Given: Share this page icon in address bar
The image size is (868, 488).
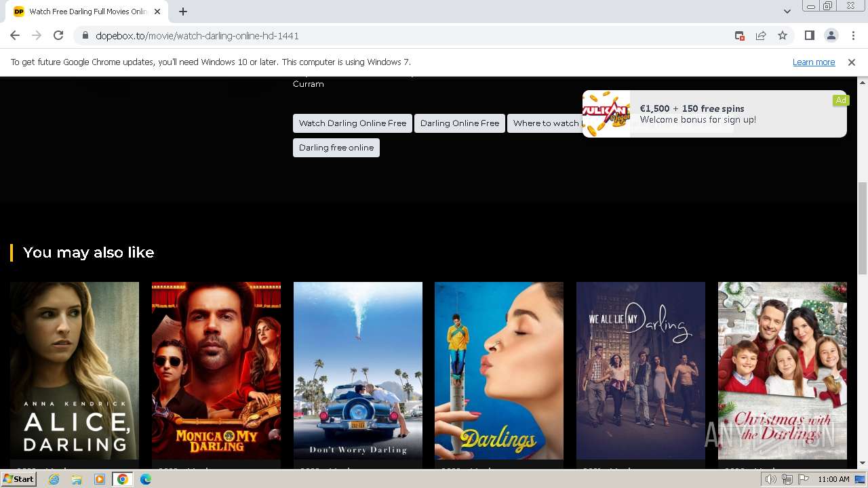Looking at the screenshot, I should coord(761,36).
